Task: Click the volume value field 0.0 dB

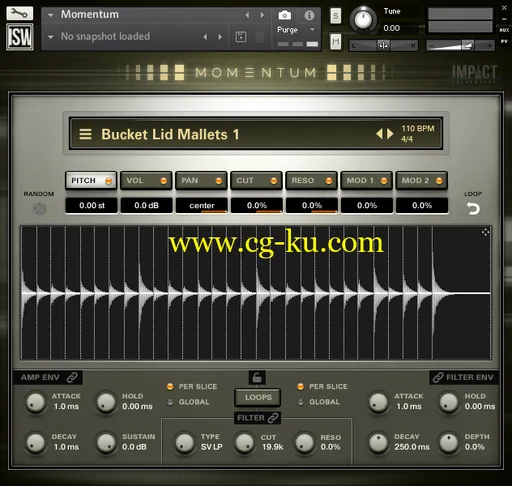Action: coord(146,205)
